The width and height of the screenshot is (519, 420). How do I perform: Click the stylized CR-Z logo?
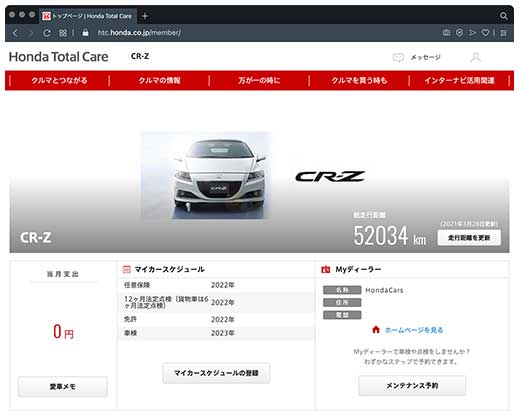[x=330, y=177]
